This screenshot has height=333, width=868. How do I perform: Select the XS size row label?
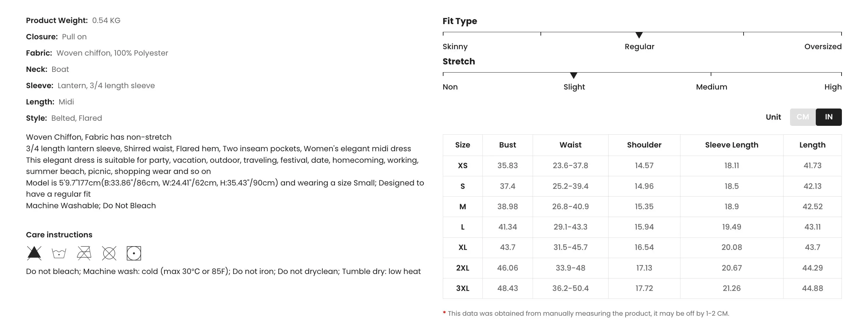(x=462, y=165)
